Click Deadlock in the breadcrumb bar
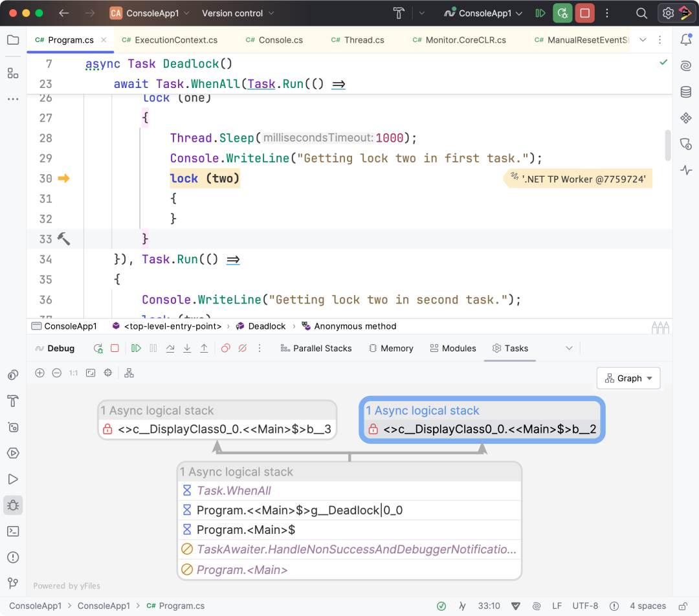Viewport: 699px width, 616px height. (x=267, y=326)
